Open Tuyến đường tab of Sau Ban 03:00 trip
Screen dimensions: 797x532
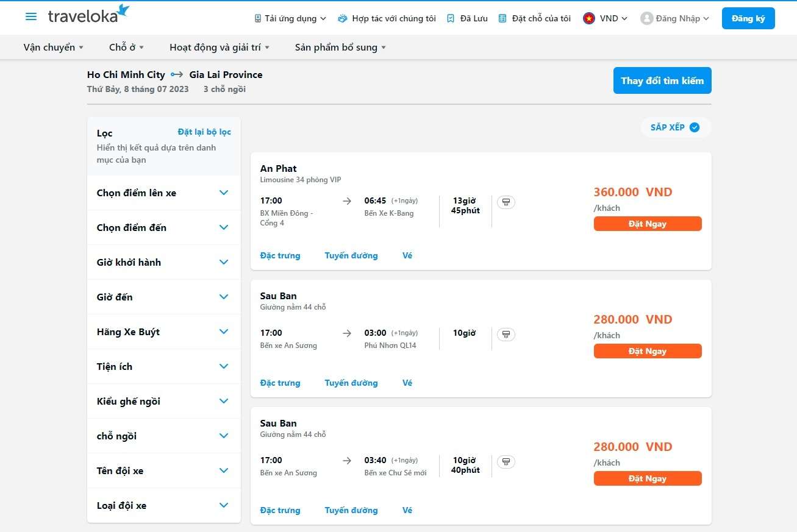click(x=351, y=383)
